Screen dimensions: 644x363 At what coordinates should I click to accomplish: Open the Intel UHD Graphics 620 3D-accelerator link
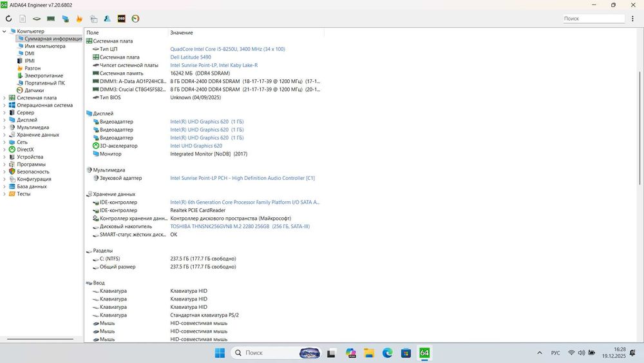(196, 146)
